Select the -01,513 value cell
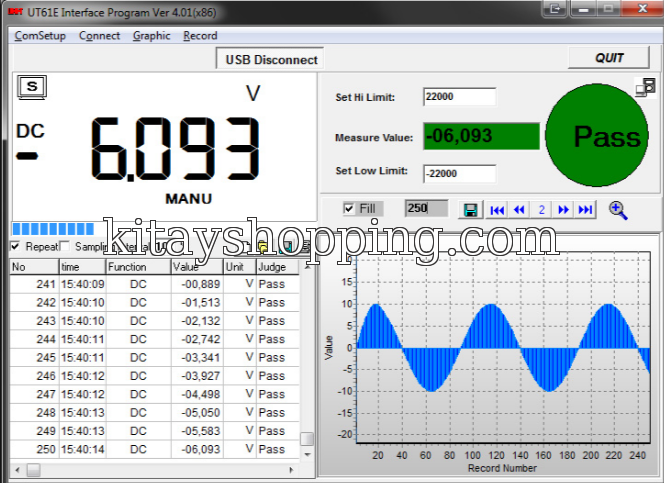The width and height of the screenshot is (664, 483). (x=197, y=303)
